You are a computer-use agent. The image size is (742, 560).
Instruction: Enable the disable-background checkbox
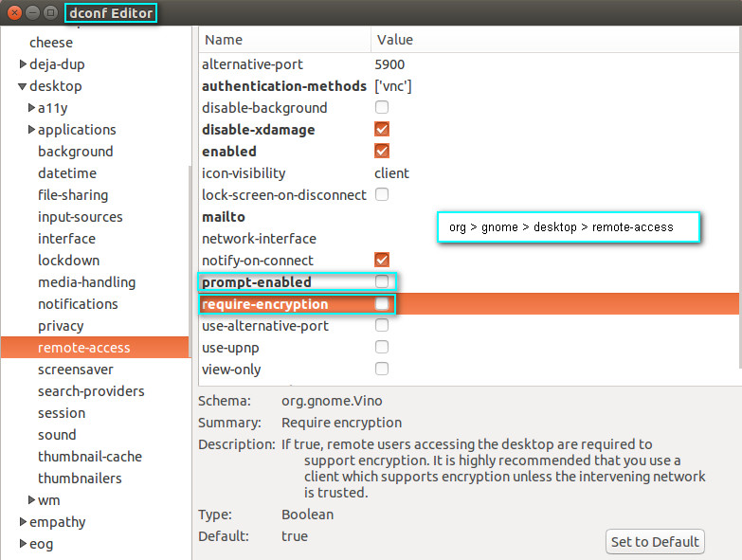[x=382, y=108]
